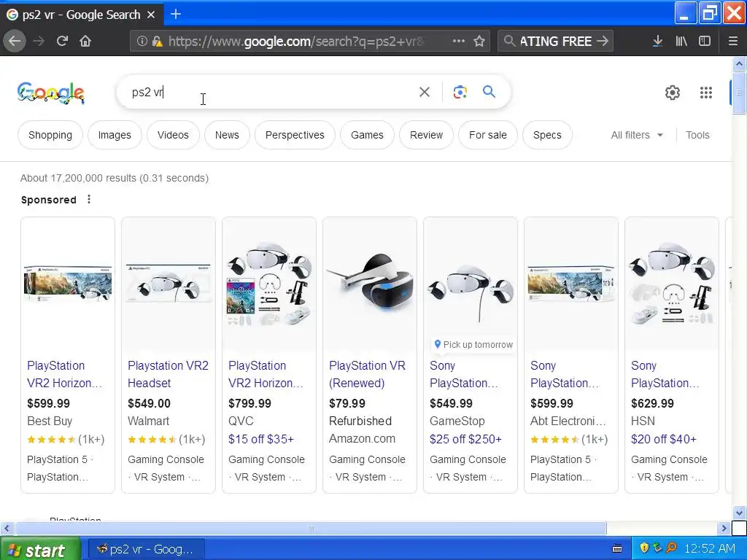Open the browser library icon
The image size is (747, 560).
point(681,42)
